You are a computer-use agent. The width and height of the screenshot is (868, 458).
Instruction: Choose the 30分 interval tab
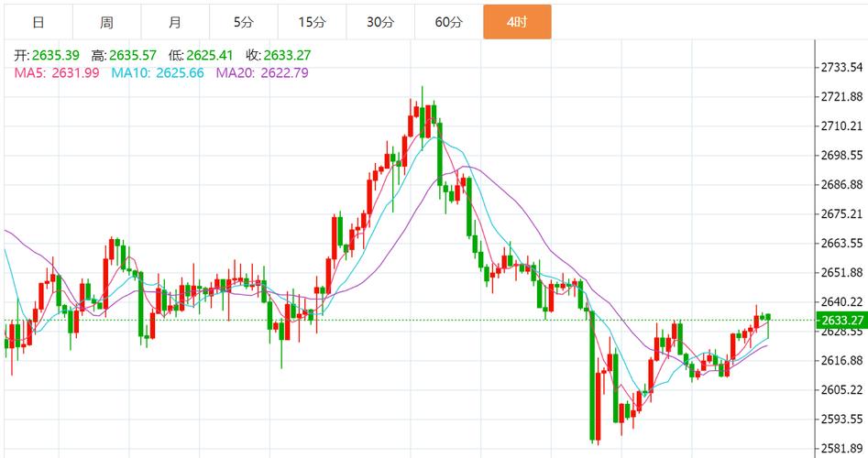(x=380, y=22)
